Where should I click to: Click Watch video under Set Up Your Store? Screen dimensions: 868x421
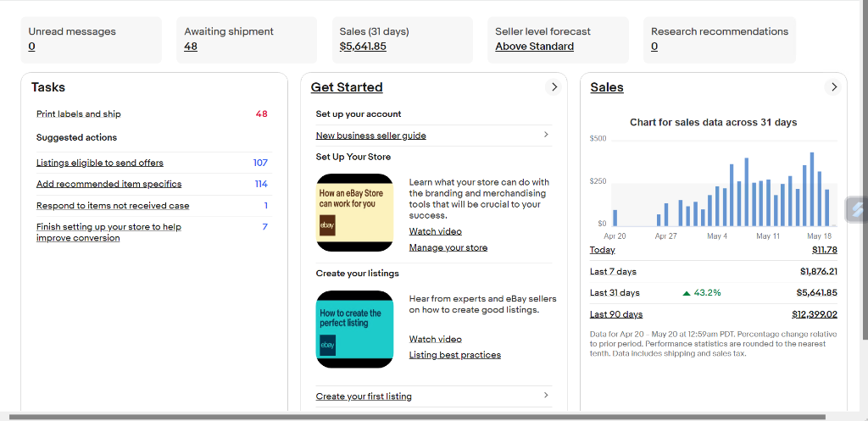(x=435, y=231)
